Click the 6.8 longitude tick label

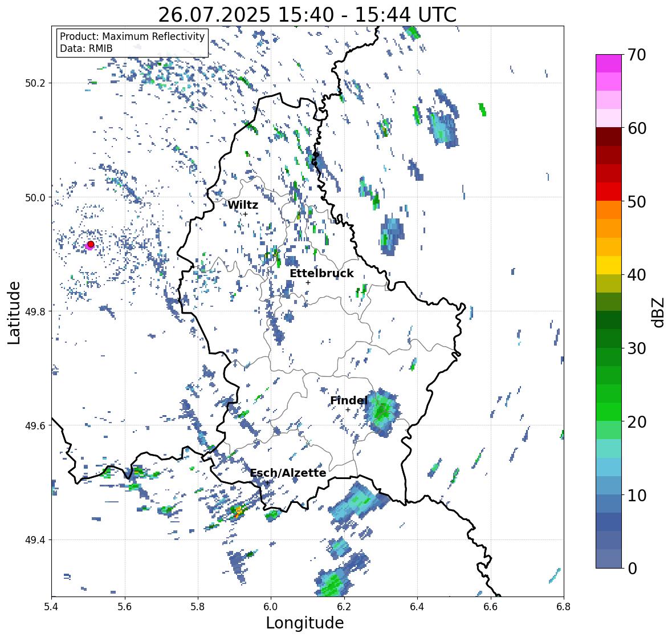coord(564,607)
